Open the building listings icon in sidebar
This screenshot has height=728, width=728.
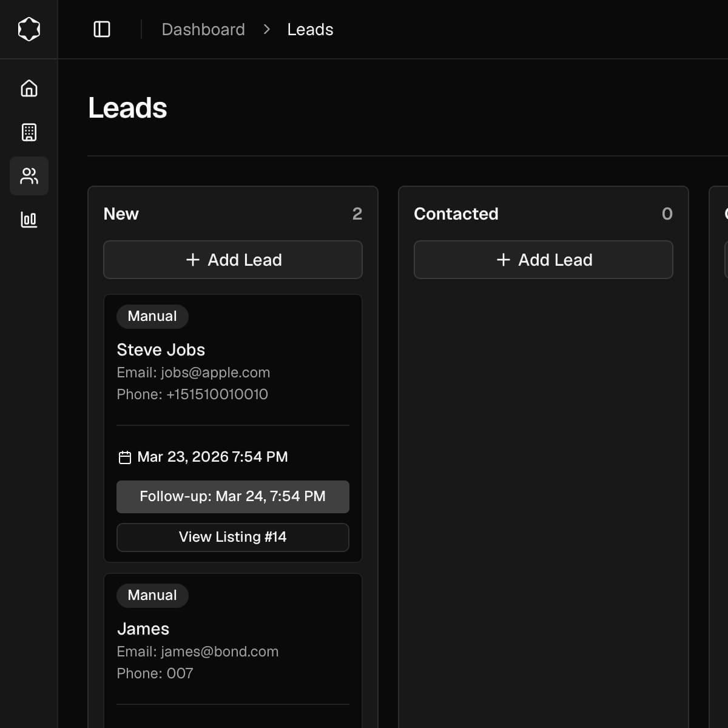[29, 132]
